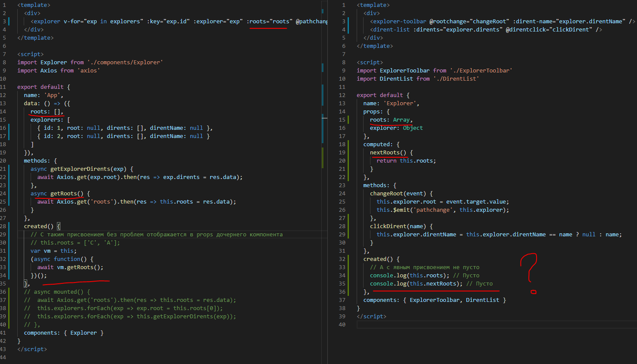637x364 pixels.
Task: Click the commented '// await Axios.get' line
Action: 130,300
